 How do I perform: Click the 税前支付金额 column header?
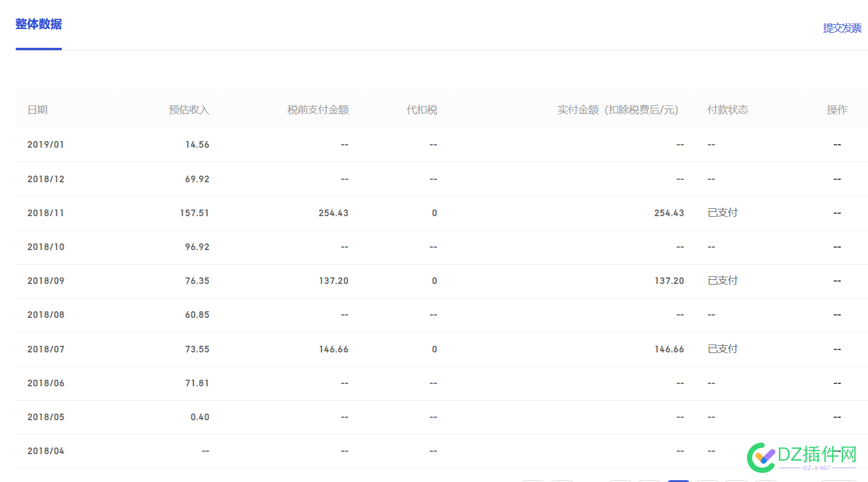[318, 110]
